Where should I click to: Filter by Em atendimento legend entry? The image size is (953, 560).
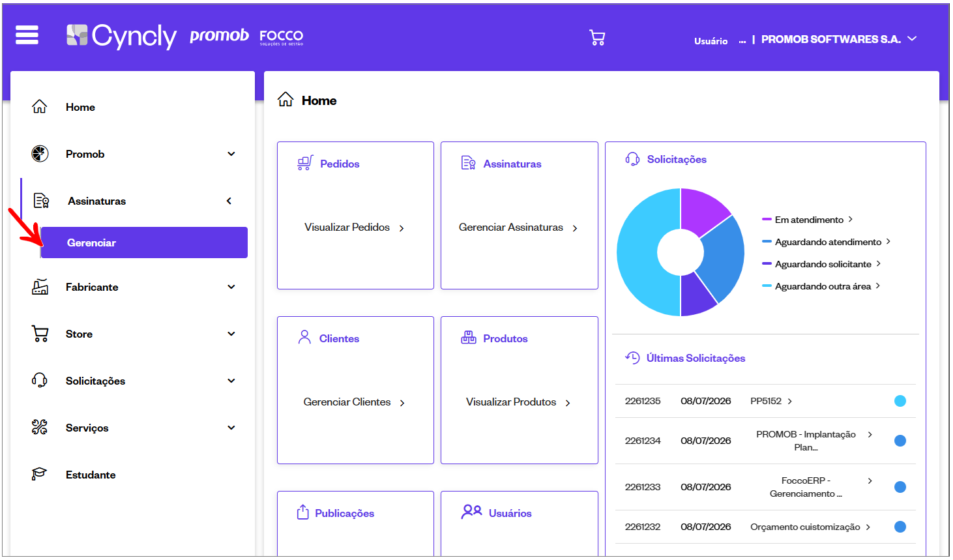coord(809,220)
